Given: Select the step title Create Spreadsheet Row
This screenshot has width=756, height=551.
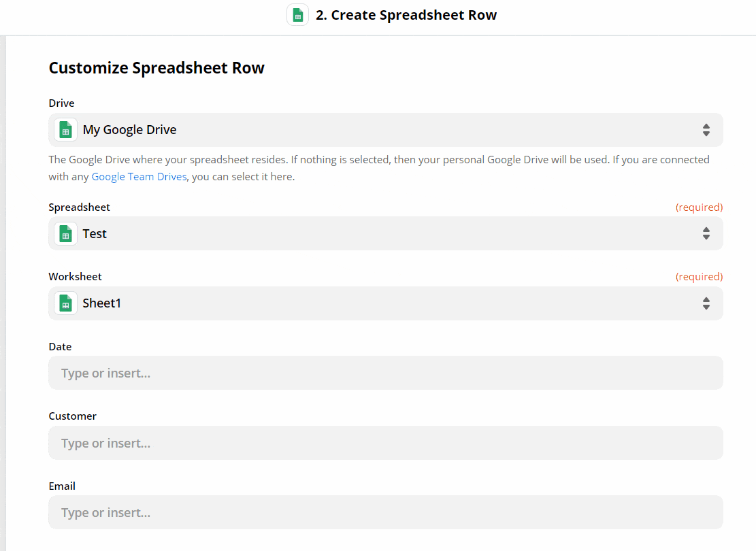Looking at the screenshot, I should [406, 14].
